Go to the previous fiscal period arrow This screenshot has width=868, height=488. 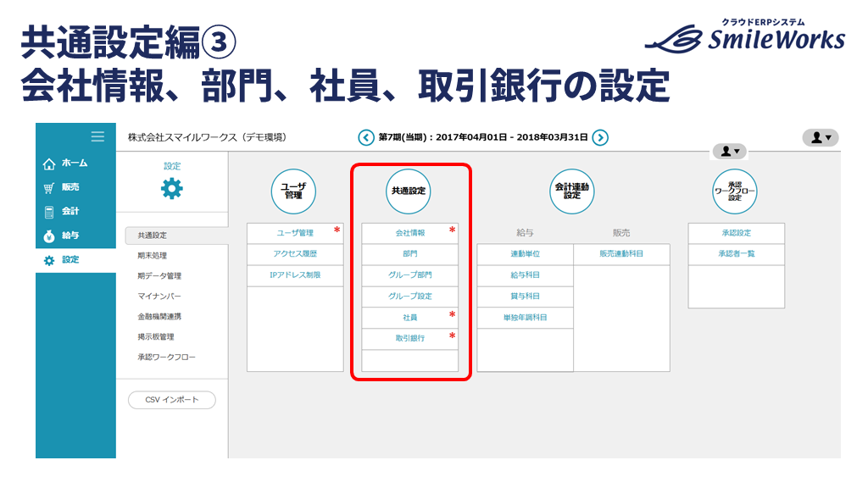[x=366, y=137]
